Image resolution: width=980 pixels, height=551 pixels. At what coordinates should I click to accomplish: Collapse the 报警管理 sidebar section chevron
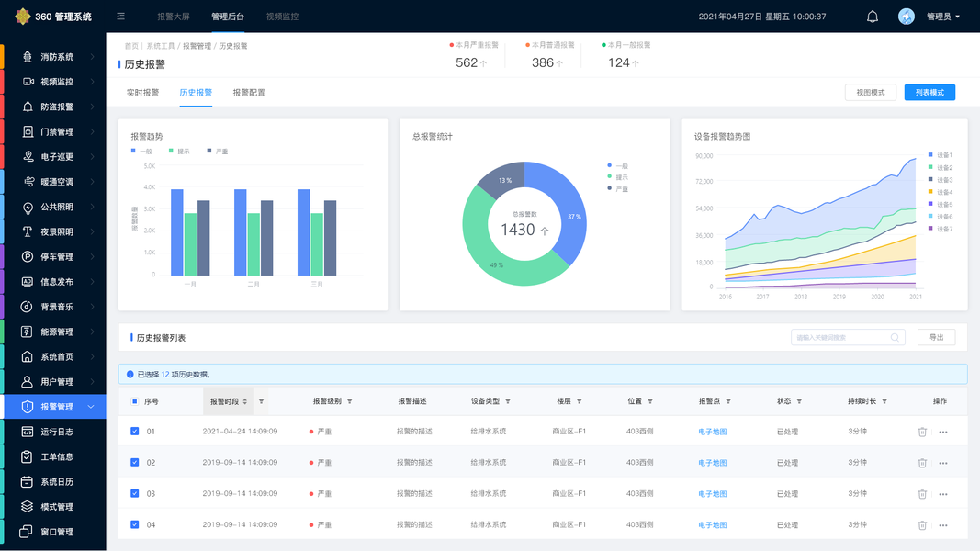(91, 407)
